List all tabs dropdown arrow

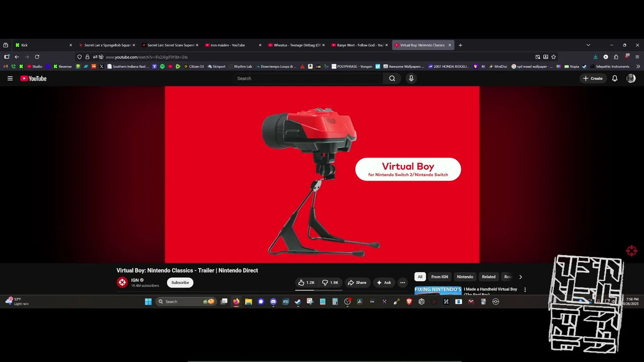click(x=588, y=45)
